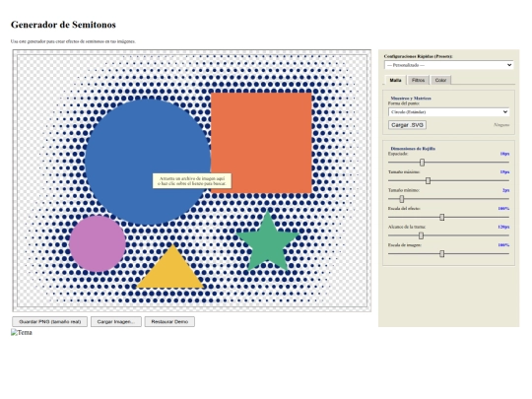
Task: Switch to the Malla tab
Action: point(395,80)
